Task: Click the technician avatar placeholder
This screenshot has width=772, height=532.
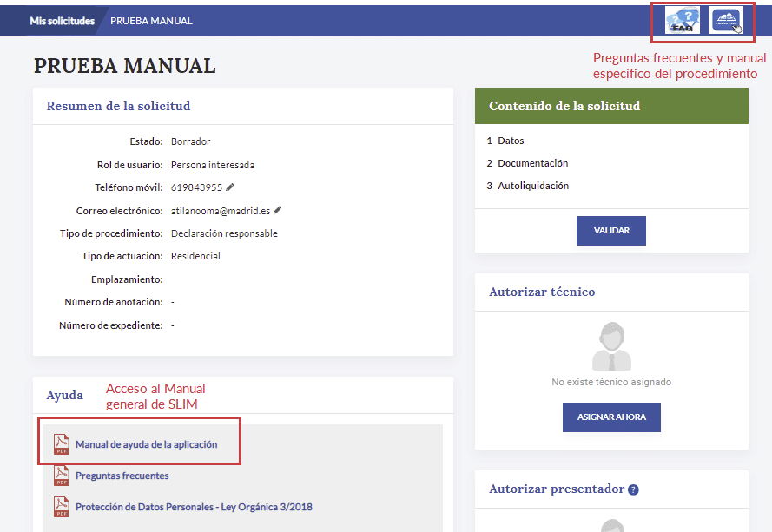Action: click(611, 346)
